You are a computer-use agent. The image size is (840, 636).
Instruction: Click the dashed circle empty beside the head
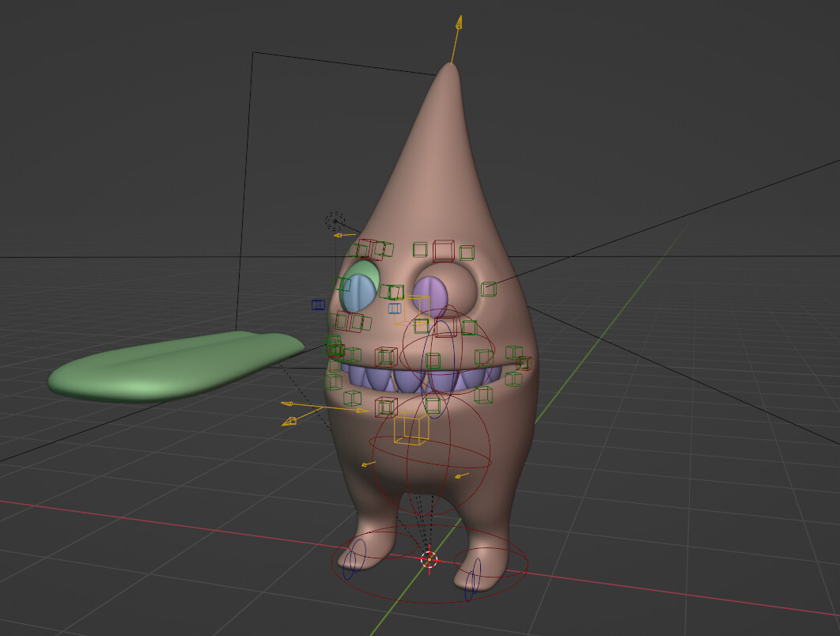[x=335, y=221]
